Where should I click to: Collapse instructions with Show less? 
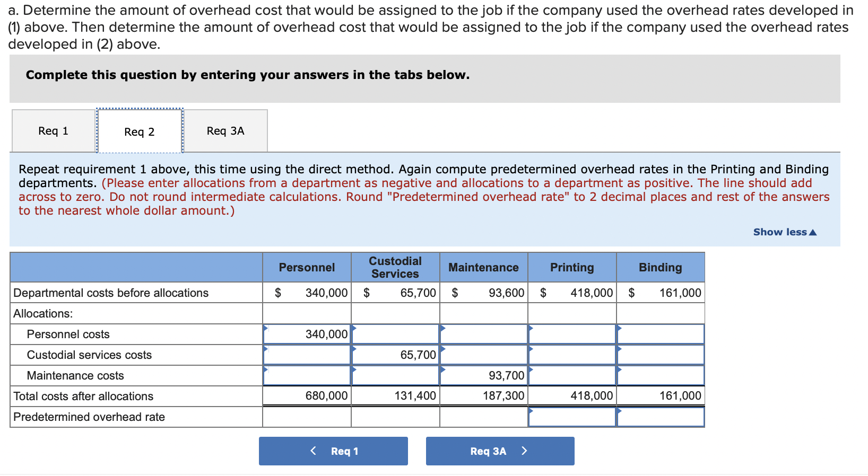(x=785, y=232)
